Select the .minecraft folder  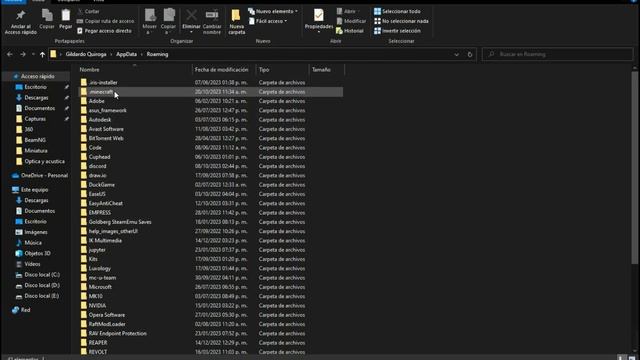click(210, 92)
